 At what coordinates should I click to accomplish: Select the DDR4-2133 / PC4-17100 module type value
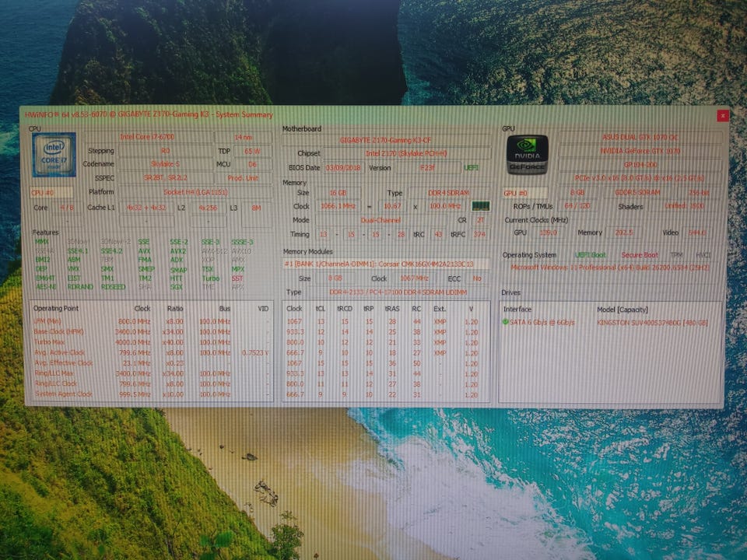398,292
